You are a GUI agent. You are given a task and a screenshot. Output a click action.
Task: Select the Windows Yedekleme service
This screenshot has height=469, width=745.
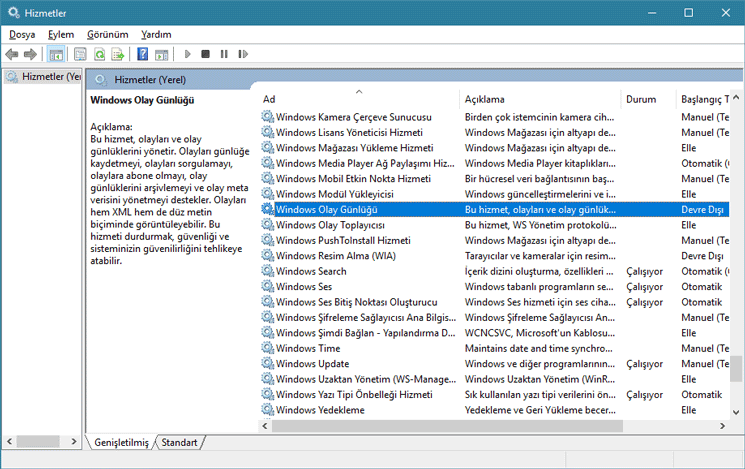pos(320,410)
